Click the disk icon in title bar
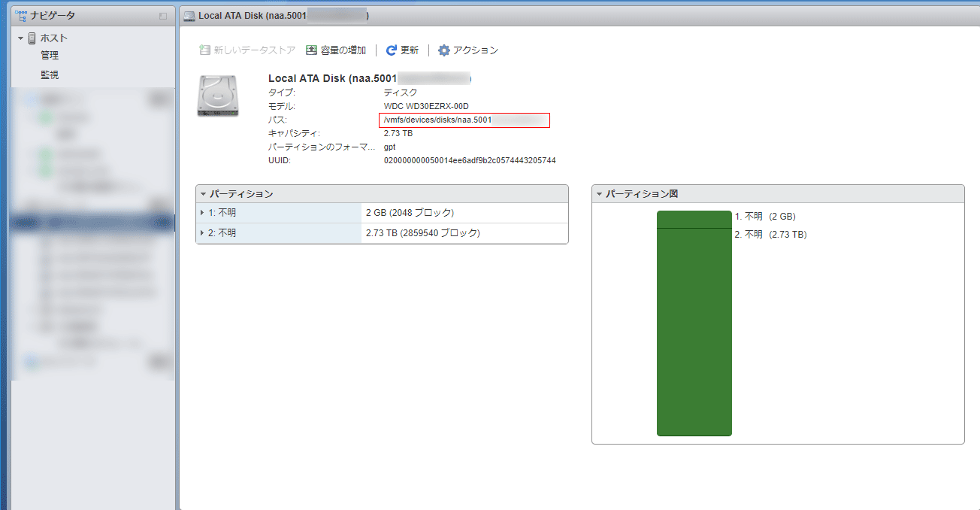This screenshot has height=510, width=980. click(x=189, y=16)
